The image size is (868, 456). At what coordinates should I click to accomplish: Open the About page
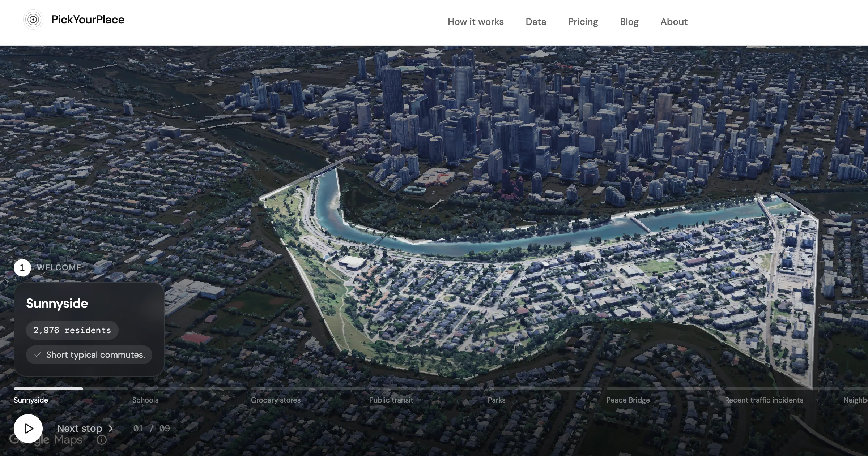(674, 22)
